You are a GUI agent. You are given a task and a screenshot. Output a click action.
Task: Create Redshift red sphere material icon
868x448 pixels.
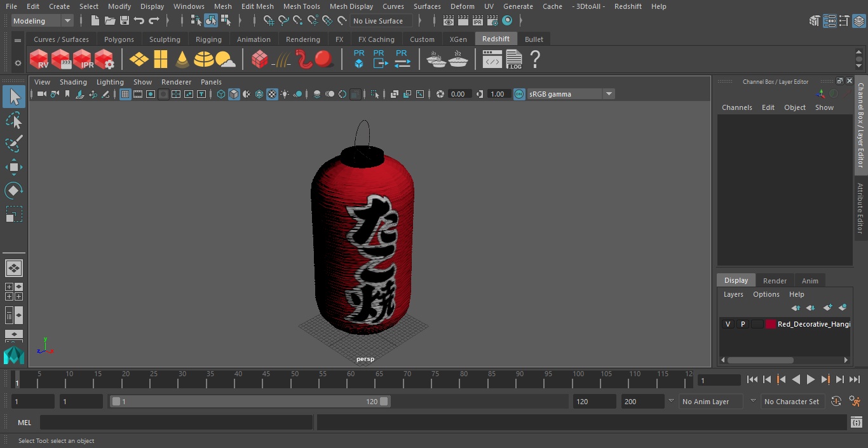tap(324, 59)
